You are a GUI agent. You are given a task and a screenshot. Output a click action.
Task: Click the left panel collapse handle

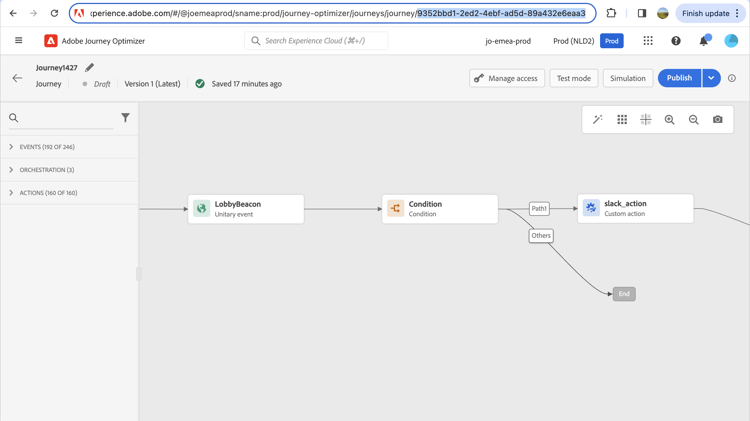[139, 274]
